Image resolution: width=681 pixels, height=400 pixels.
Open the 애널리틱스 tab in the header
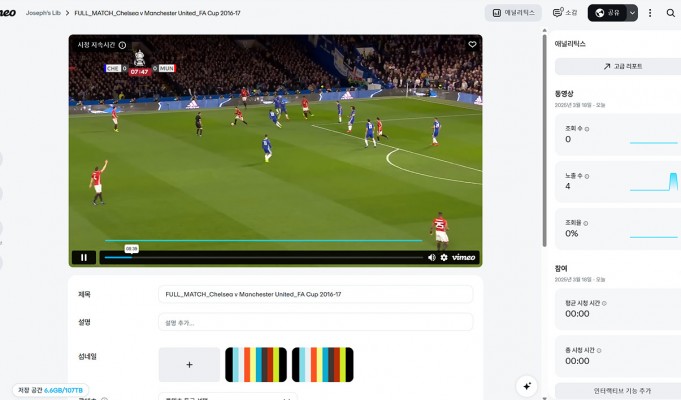point(513,13)
